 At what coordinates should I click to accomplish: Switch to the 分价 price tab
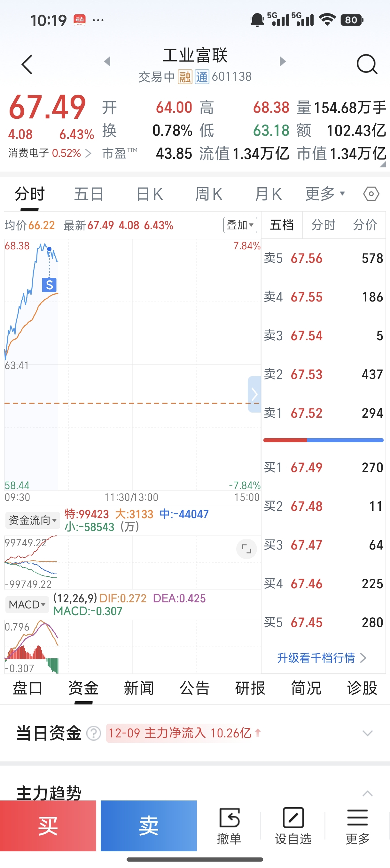(x=365, y=225)
